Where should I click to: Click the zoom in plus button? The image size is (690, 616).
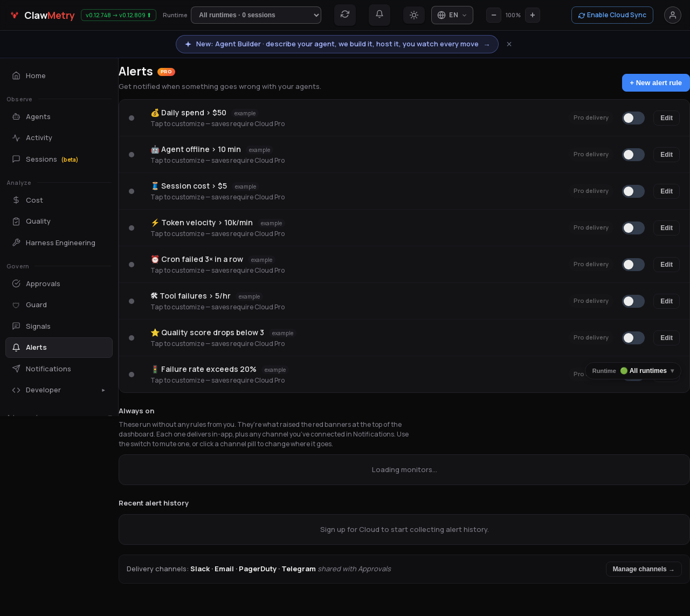click(x=533, y=15)
